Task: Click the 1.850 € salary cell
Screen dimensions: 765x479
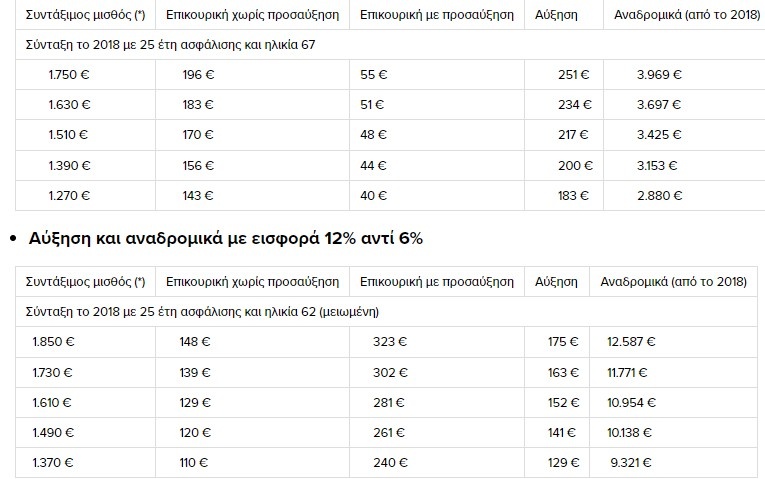Action: (x=54, y=342)
